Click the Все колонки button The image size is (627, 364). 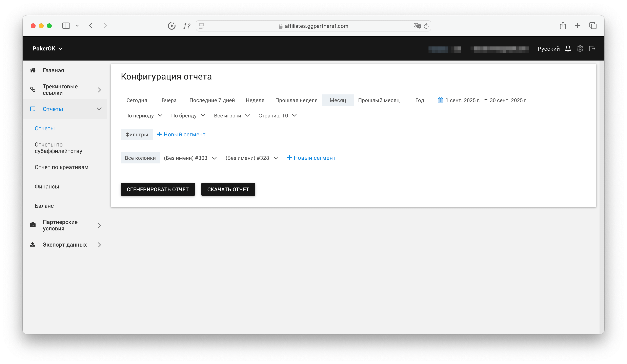pos(140,158)
